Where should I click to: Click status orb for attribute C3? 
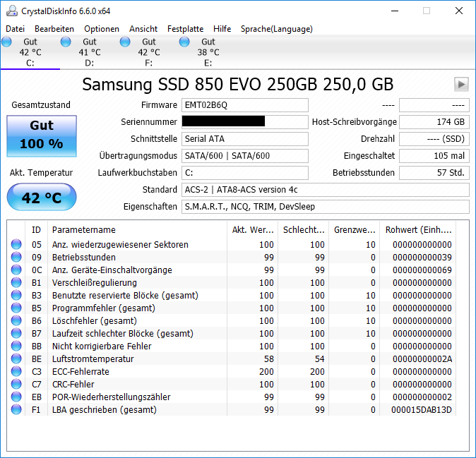16,372
